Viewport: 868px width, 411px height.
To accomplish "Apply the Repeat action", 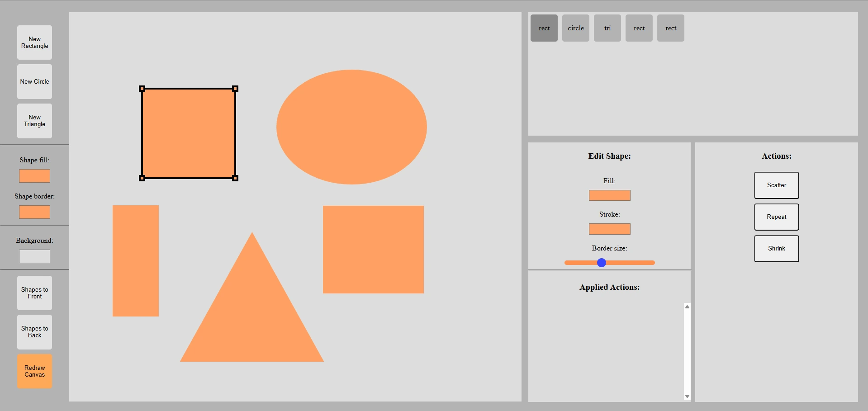I will click(776, 217).
